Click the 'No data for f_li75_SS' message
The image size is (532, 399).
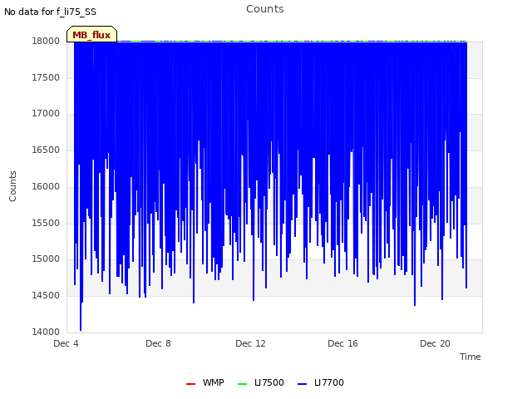tap(50, 12)
